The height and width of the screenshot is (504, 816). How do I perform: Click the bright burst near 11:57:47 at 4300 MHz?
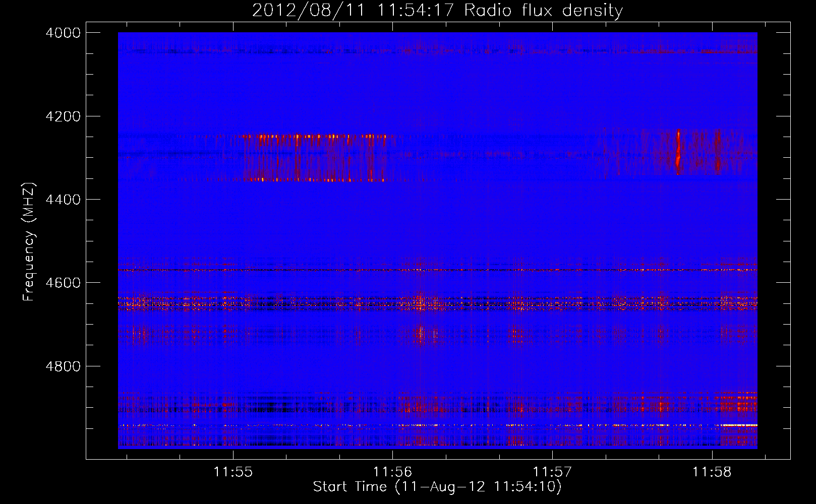tap(678, 152)
